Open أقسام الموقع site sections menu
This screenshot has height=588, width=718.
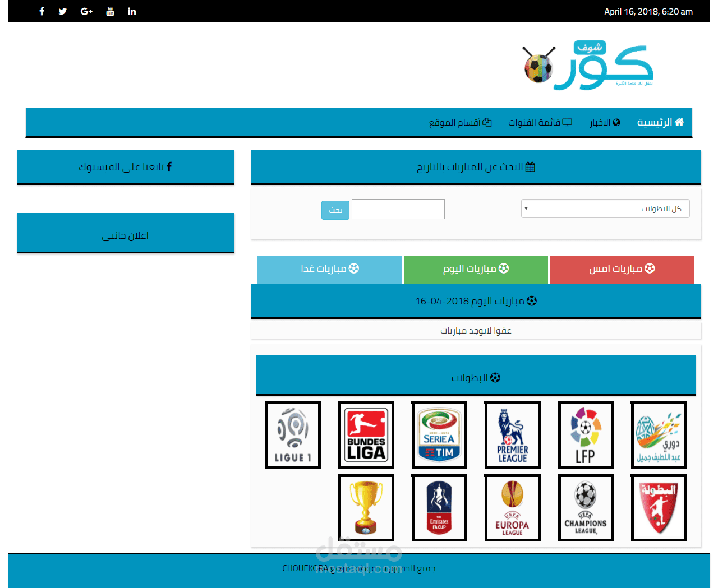pos(460,122)
